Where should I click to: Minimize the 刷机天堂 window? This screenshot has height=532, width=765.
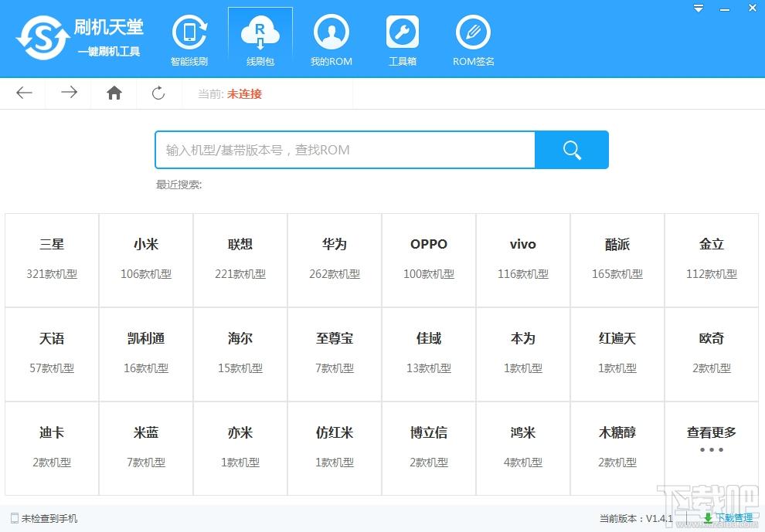725,10
